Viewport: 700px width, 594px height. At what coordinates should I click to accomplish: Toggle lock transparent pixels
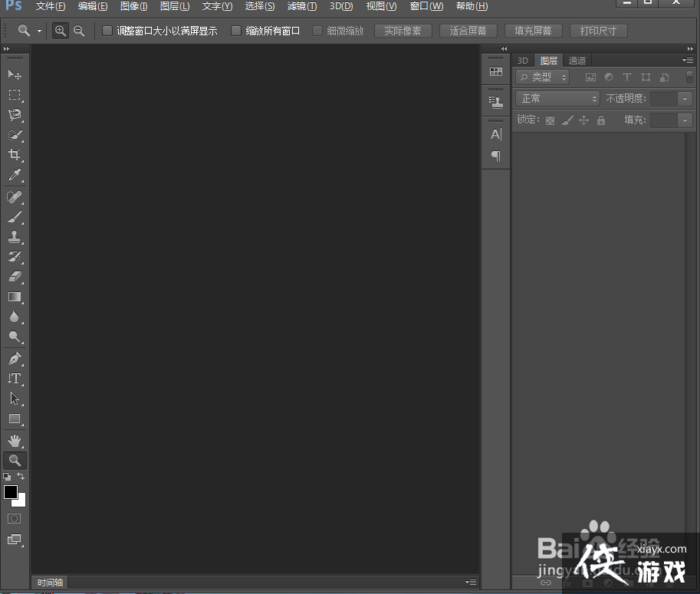pos(550,120)
